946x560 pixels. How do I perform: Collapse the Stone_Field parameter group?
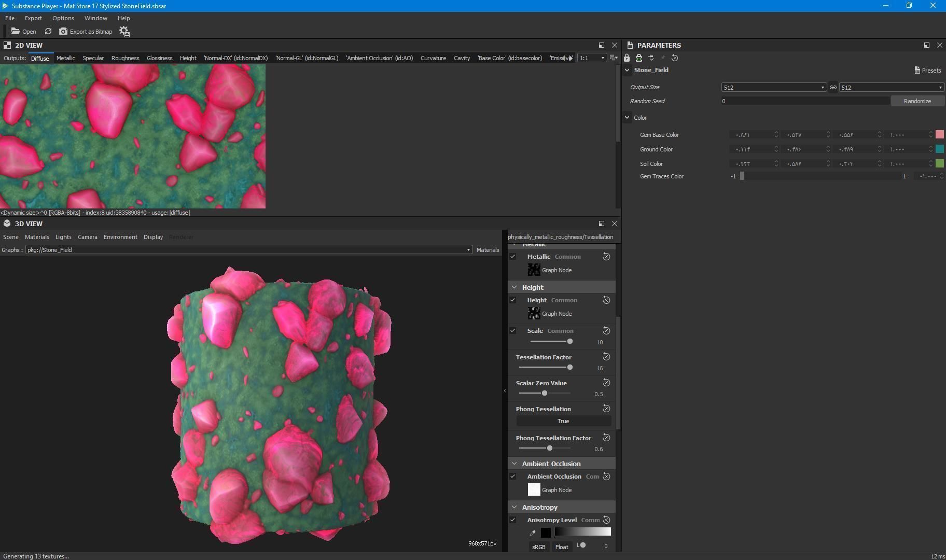pyautogui.click(x=627, y=70)
